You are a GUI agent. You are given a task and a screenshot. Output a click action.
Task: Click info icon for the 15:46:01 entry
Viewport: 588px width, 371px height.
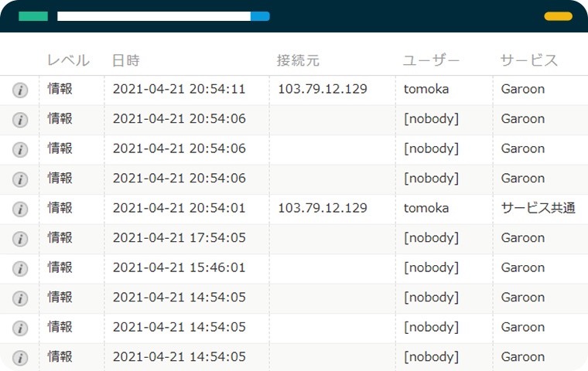[x=20, y=269]
